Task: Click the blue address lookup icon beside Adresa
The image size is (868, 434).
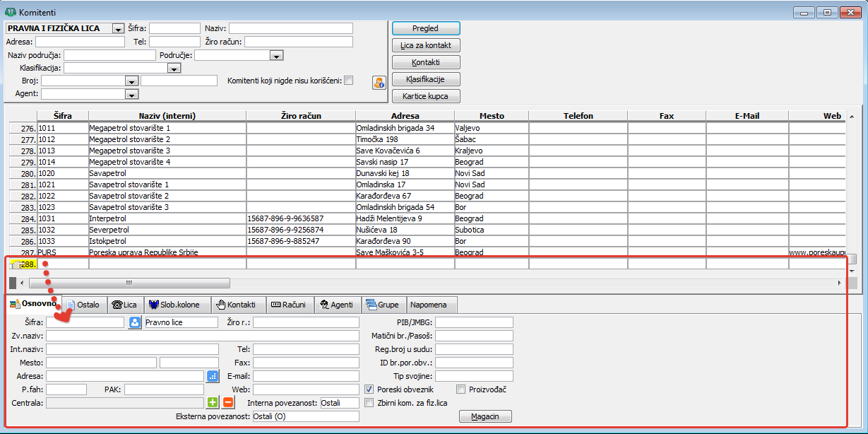Action: [213, 376]
